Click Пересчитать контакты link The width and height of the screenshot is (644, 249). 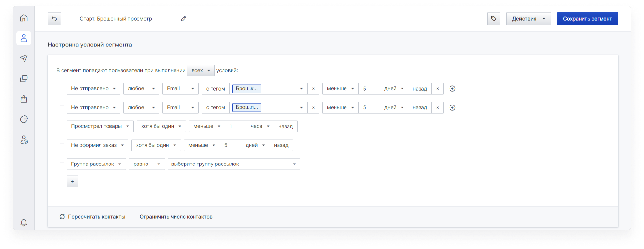coord(97,217)
